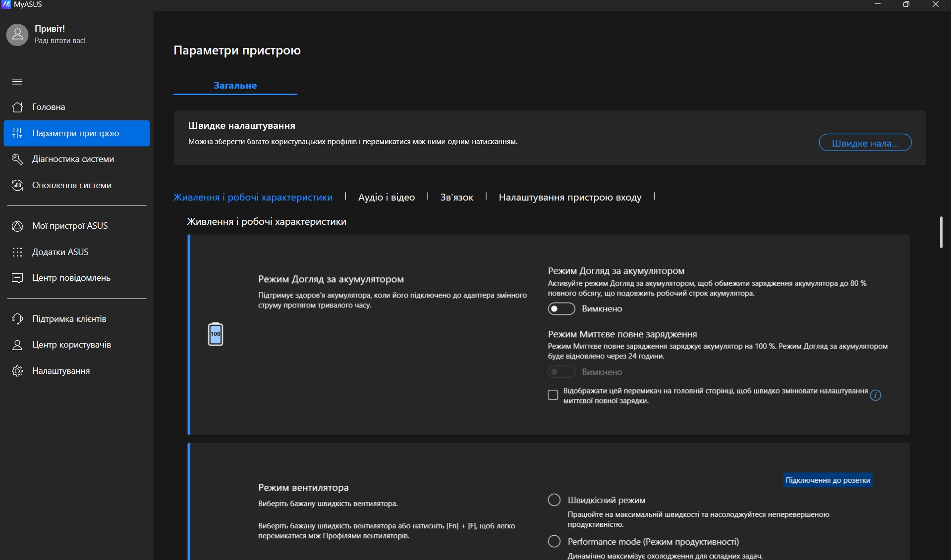This screenshot has width=951, height=560.
Task: Click the vertical scrollbar on the right
Action: click(x=941, y=232)
